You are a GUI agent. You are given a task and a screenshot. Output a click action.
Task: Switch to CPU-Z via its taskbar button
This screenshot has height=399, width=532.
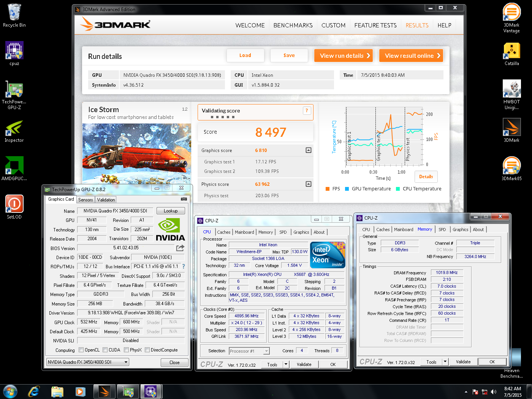(151, 391)
